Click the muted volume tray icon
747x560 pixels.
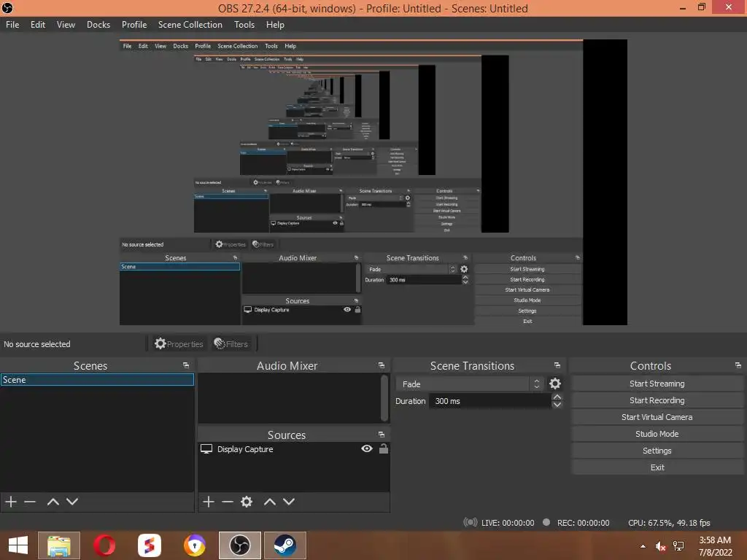click(660, 546)
